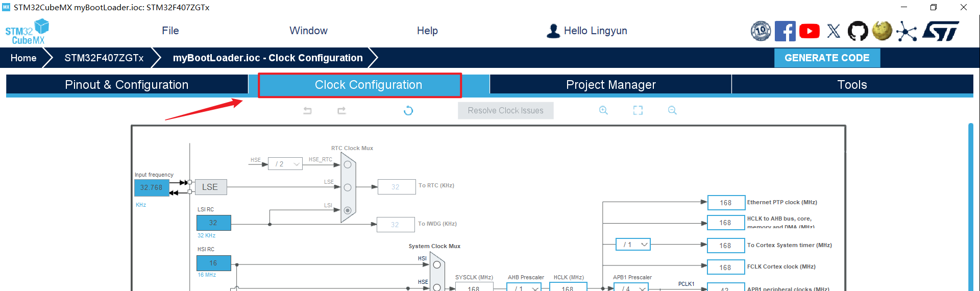Open the X social link icon
This screenshot has height=291, width=980.
[x=834, y=31]
